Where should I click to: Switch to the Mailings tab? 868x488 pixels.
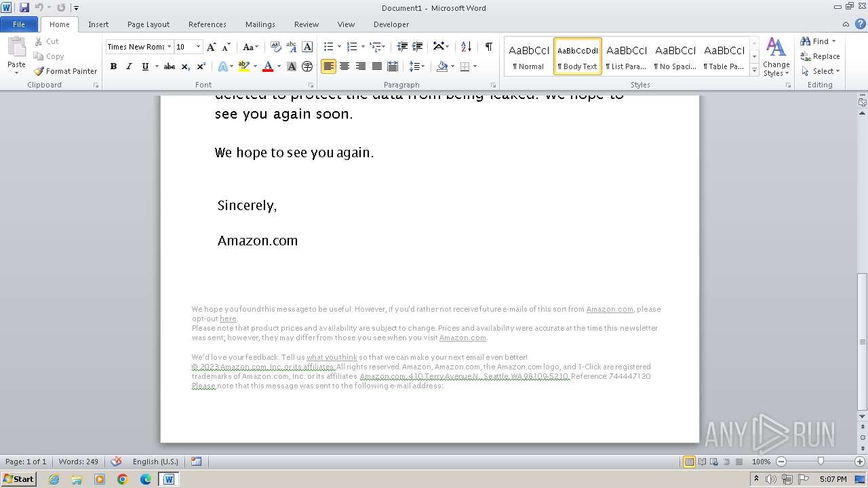pyautogui.click(x=260, y=24)
